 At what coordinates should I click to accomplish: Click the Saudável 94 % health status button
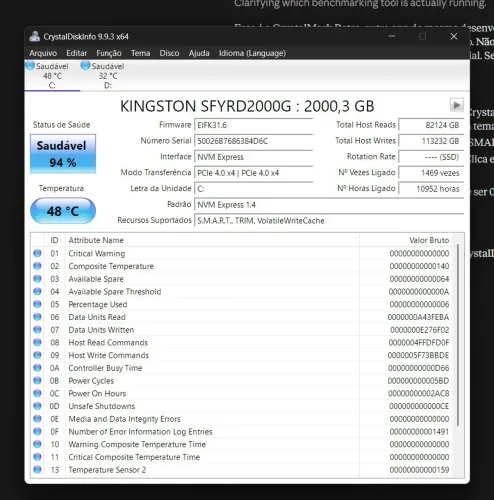point(63,154)
